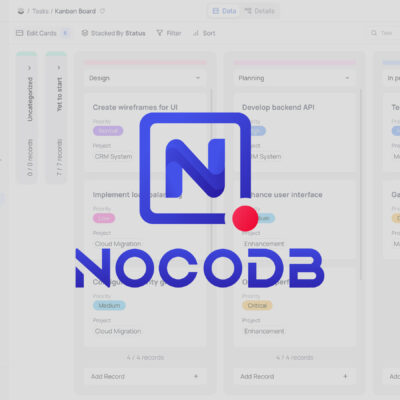
Task: Switch to the Details tab
Action: tap(260, 11)
